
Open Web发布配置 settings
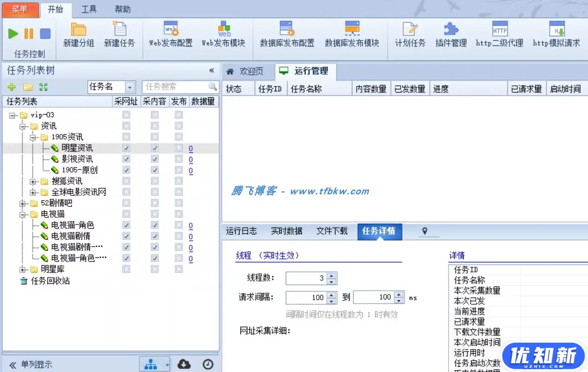click(x=171, y=35)
